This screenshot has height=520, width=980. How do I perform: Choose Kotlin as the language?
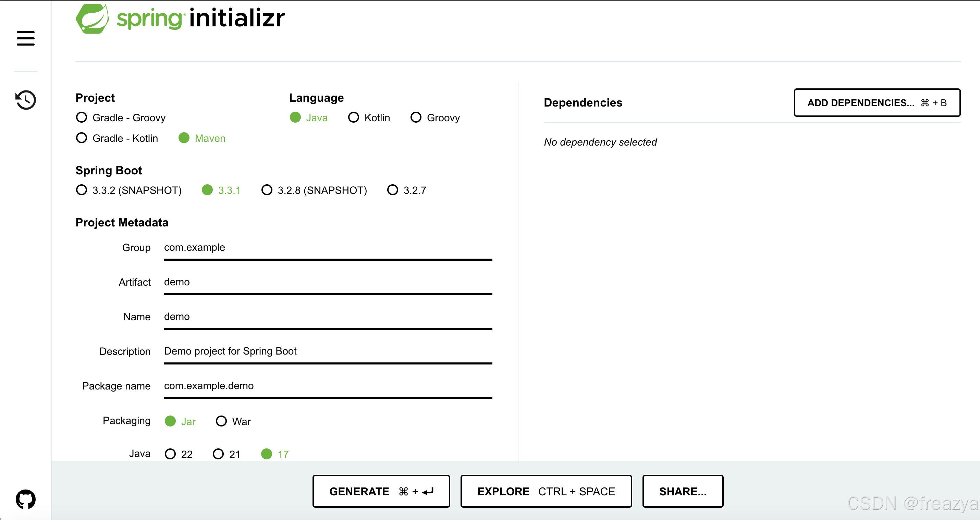[353, 117]
